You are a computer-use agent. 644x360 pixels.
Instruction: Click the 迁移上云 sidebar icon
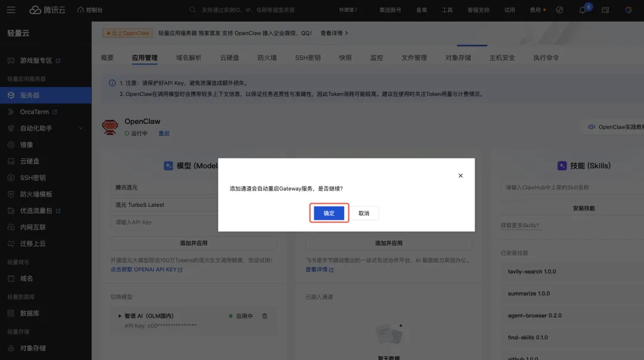(x=11, y=243)
